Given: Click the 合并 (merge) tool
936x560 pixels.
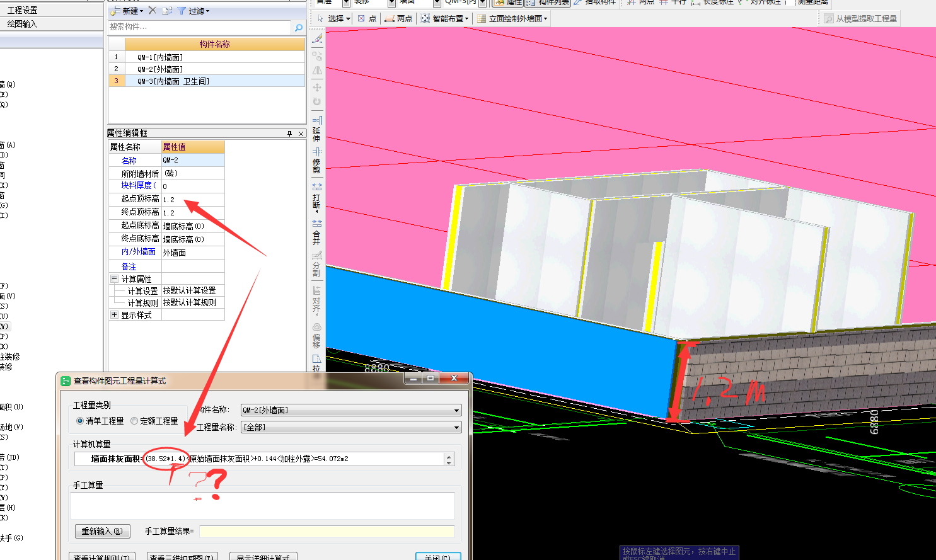Looking at the screenshot, I should pos(317,232).
